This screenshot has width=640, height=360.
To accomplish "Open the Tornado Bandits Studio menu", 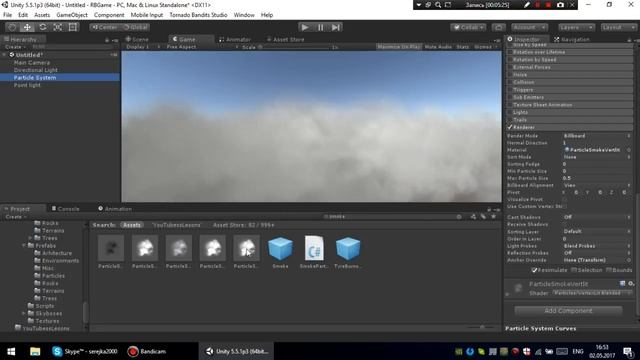I will tap(198, 15).
